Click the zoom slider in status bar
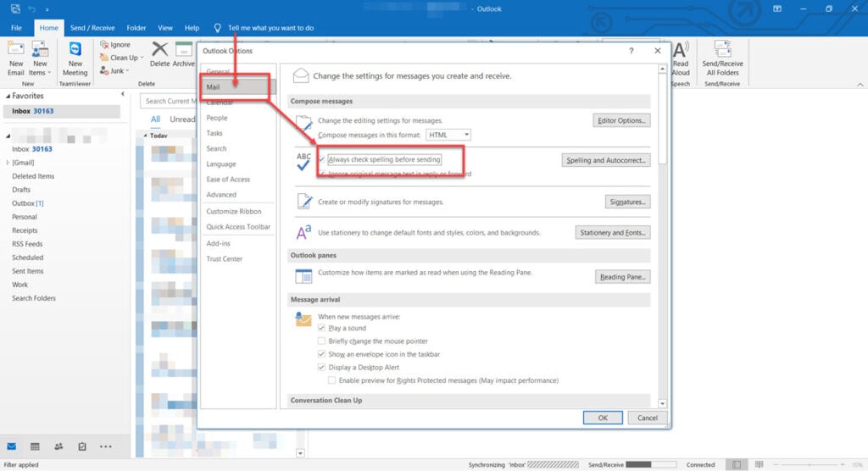This screenshot has width=868, height=471. click(809, 465)
